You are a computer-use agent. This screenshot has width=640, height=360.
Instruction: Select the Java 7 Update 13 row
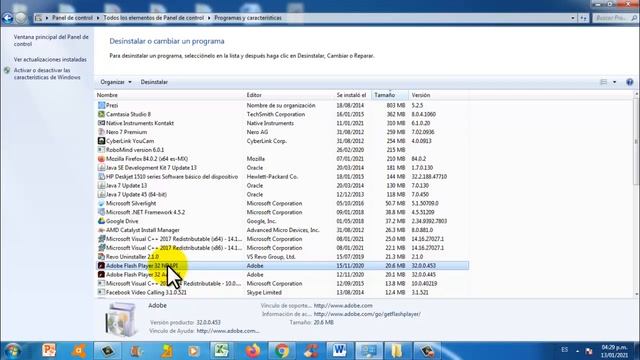282,185
